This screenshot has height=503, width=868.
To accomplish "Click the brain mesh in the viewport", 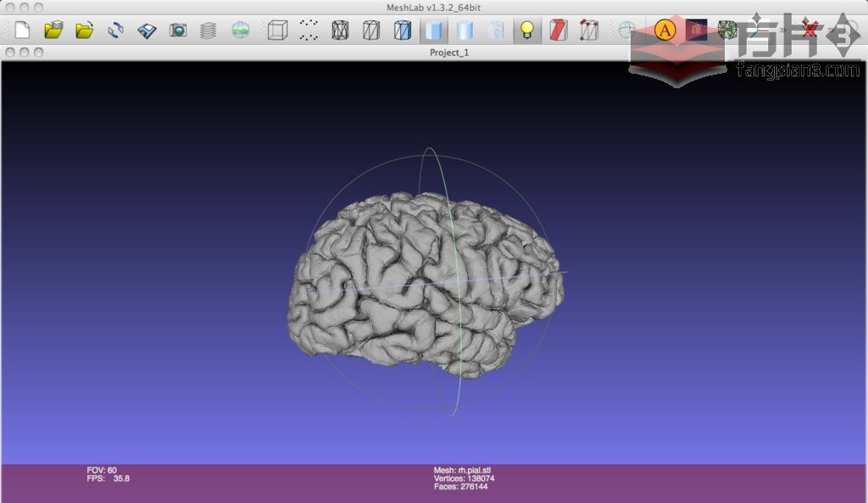I will click(426, 283).
